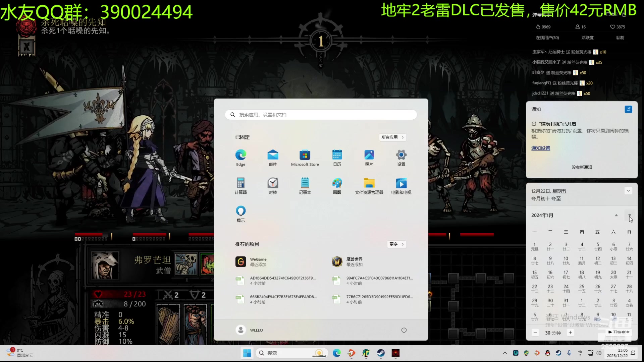Select January 20 大寒 in calendar

[x=613, y=275]
